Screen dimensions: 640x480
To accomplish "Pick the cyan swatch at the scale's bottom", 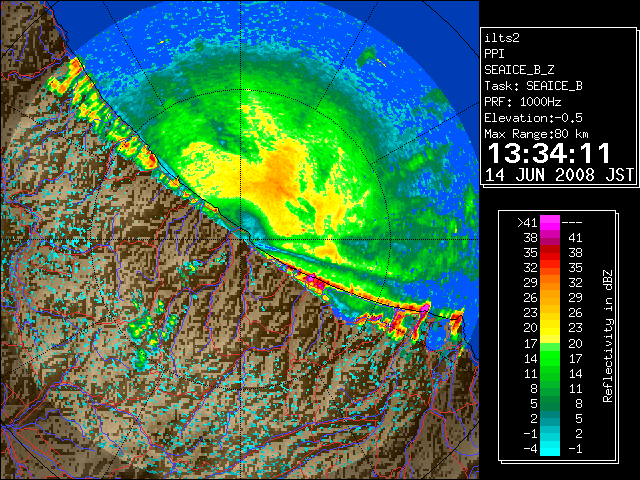I will point(550,449).
